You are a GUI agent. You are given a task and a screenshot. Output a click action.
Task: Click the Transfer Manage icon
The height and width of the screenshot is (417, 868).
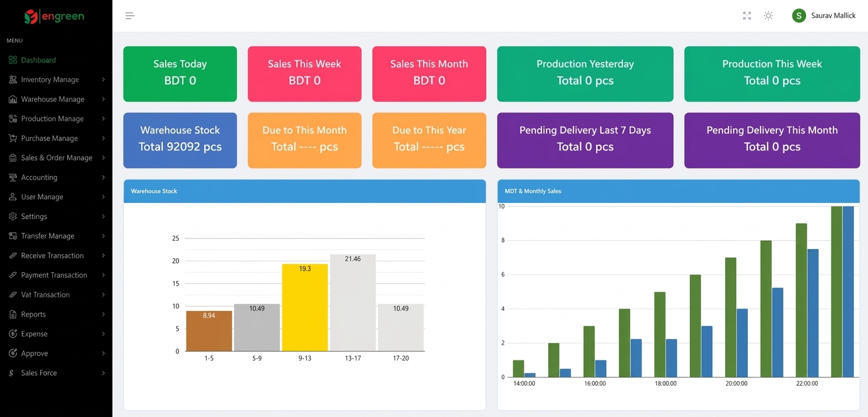(13, 236)
